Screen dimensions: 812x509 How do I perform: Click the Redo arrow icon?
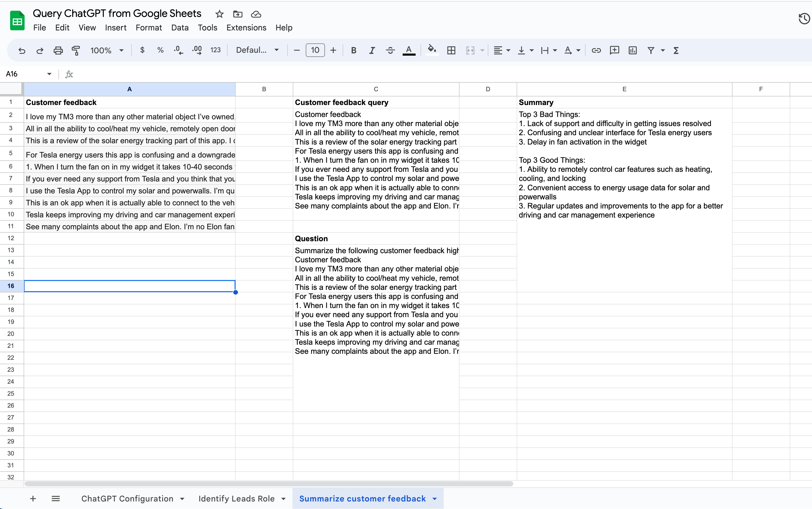(x=40, y=50)
